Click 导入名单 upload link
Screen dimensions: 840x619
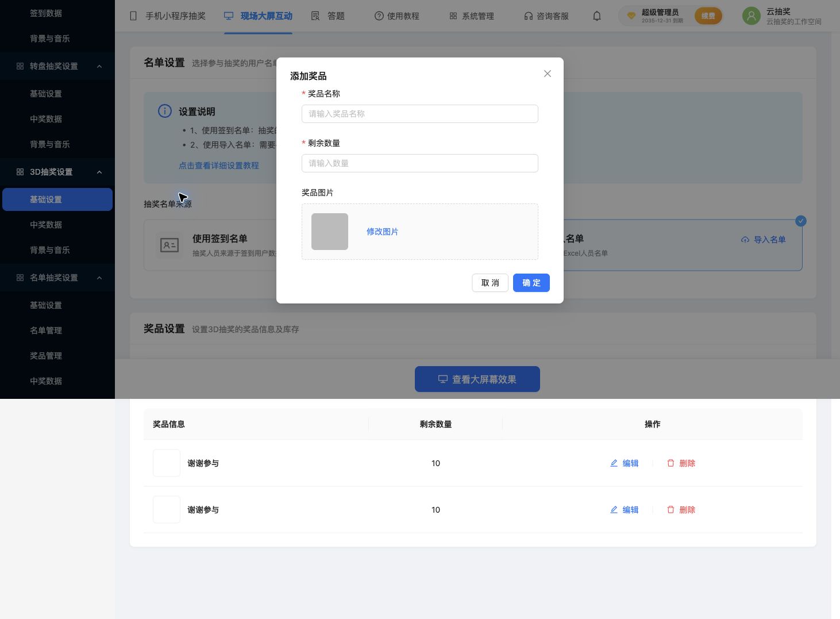coord(763,240)
